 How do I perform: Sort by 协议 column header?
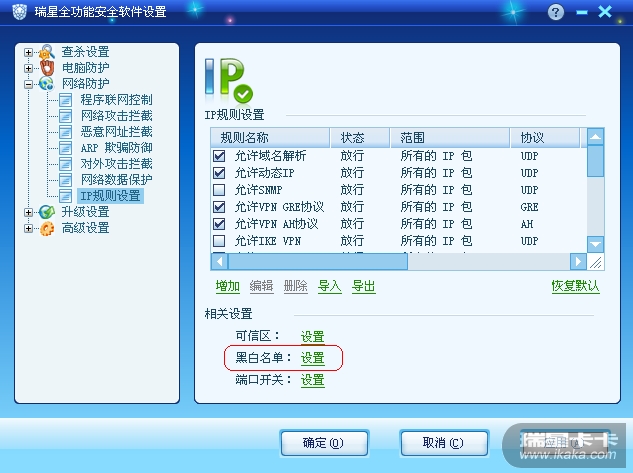tap(545, 138)
